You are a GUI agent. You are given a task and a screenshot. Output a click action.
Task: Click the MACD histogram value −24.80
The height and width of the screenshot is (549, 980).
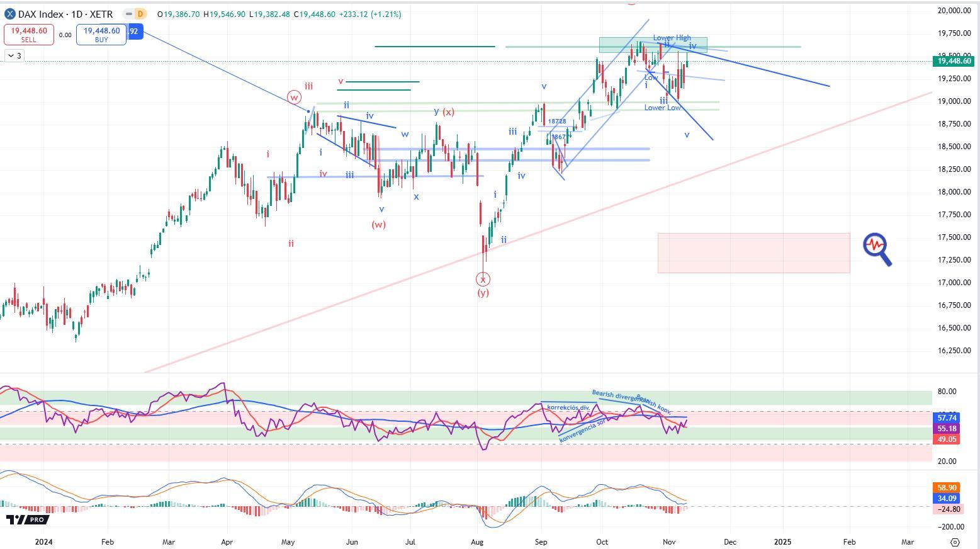click(947, 509)
